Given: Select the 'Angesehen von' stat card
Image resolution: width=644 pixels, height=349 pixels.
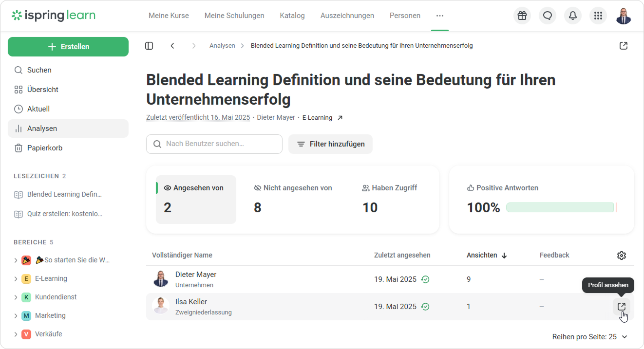Looking at the screenshot, I should (196, 200).
